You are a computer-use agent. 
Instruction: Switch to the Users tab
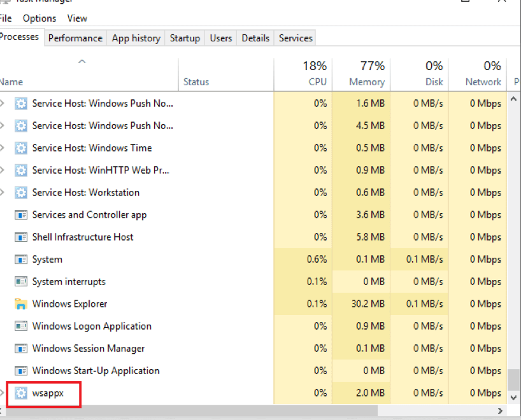[x=221, y=38]
